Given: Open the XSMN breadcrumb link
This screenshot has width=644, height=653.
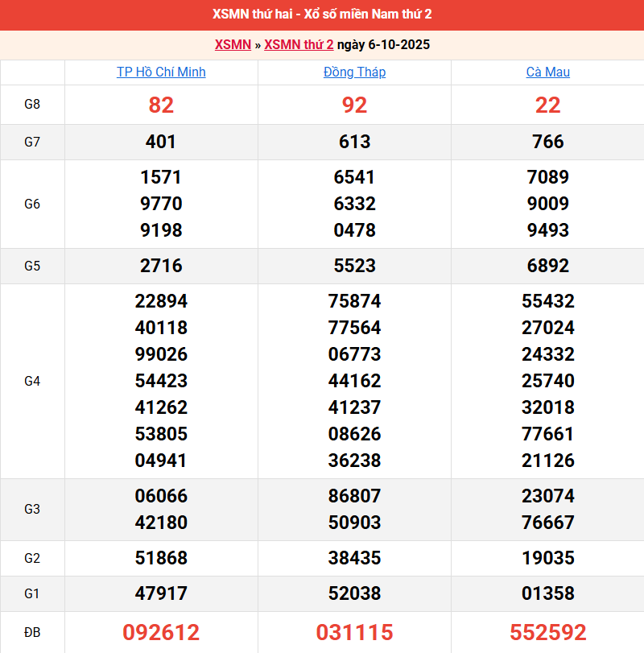Looking at the screenshot, I should coord(233,44).
